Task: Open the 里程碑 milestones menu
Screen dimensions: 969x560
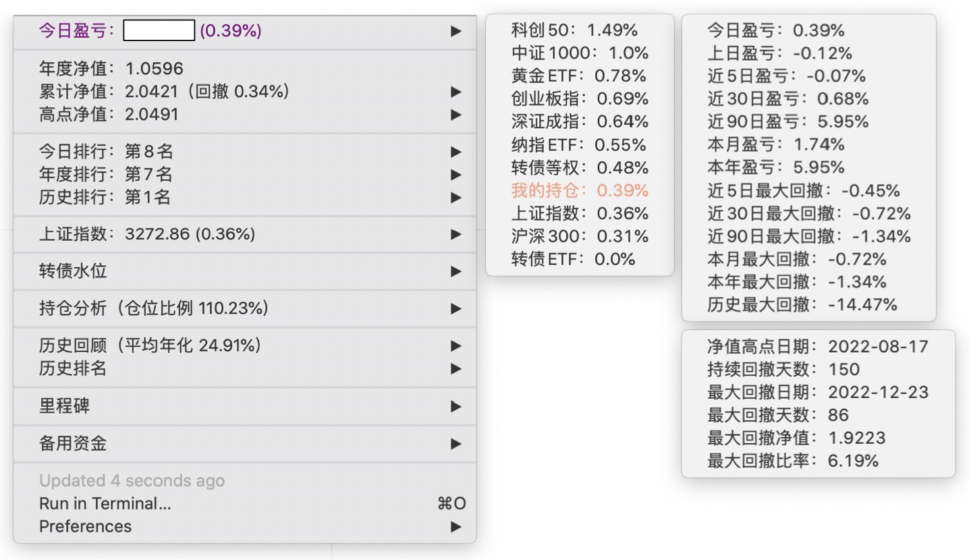Action: click(65, 406)
